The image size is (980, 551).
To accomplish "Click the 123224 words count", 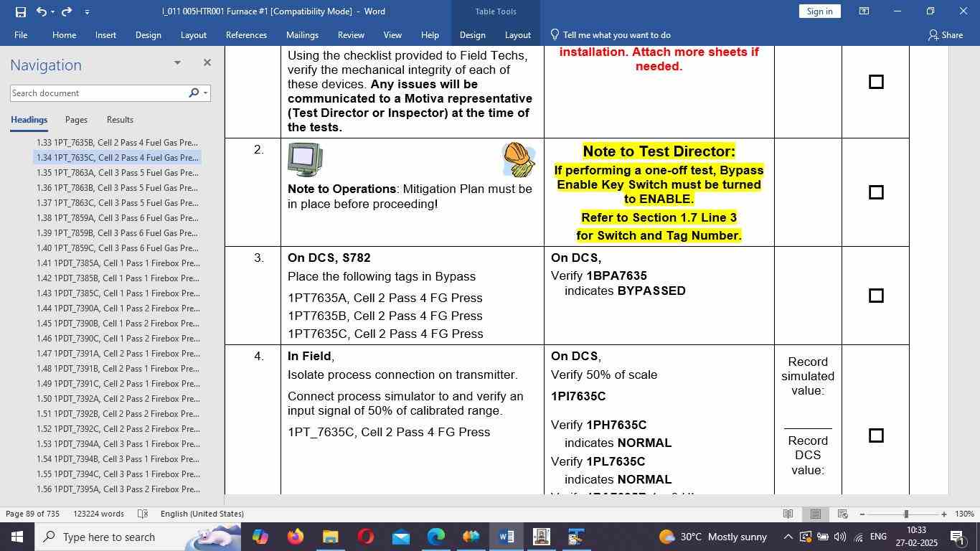I will click(x=98, y=514).
